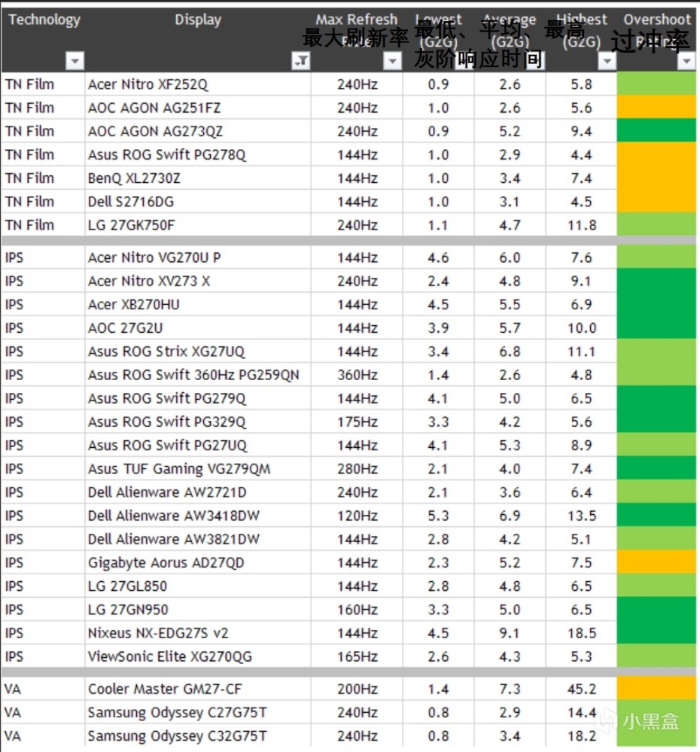Click dark green overshoot cell for AOC AG273QZ
The width and height of the screenshot is (700, 752).
(656, 130)
